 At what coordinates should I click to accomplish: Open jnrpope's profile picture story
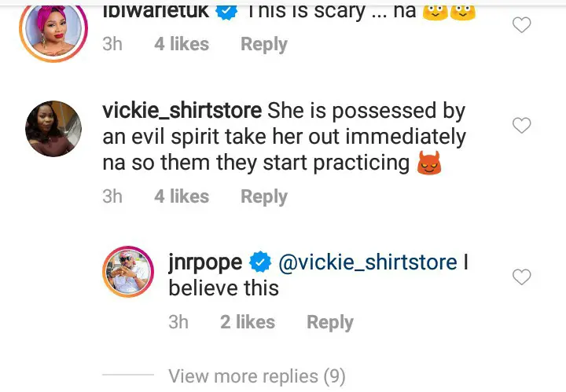(128, 272)
